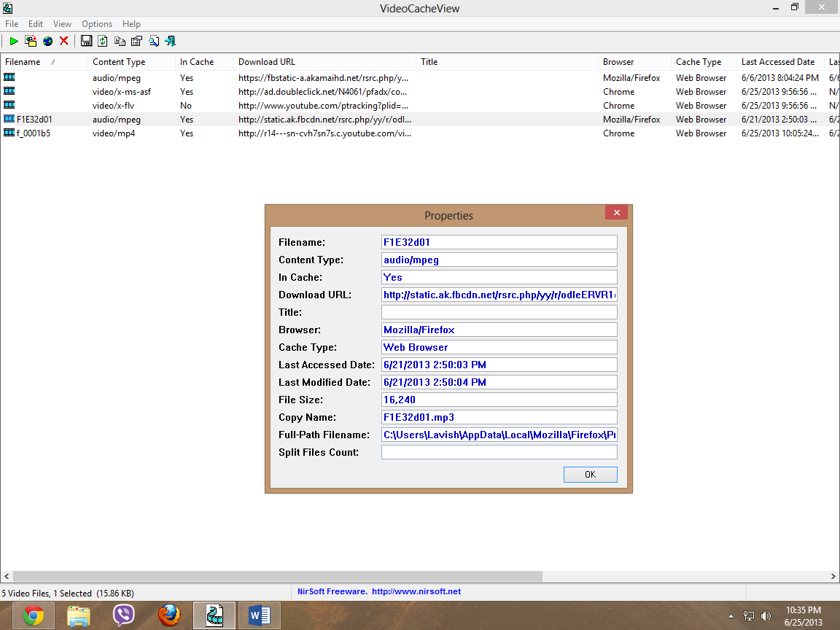Click the video/x-ms-asf content type cell
This screenshot has width=840, height=630.
[122, 92]
